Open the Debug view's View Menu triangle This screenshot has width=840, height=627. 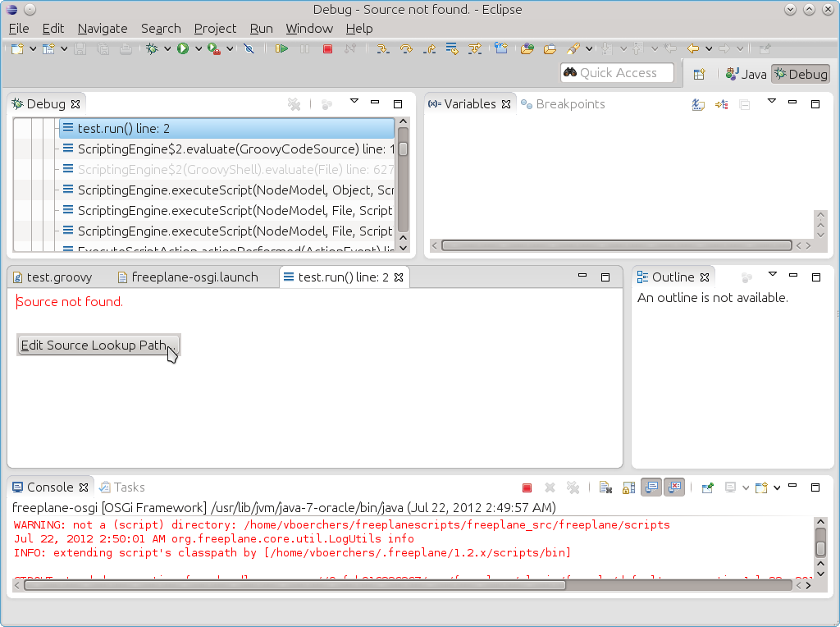[354, 102]
